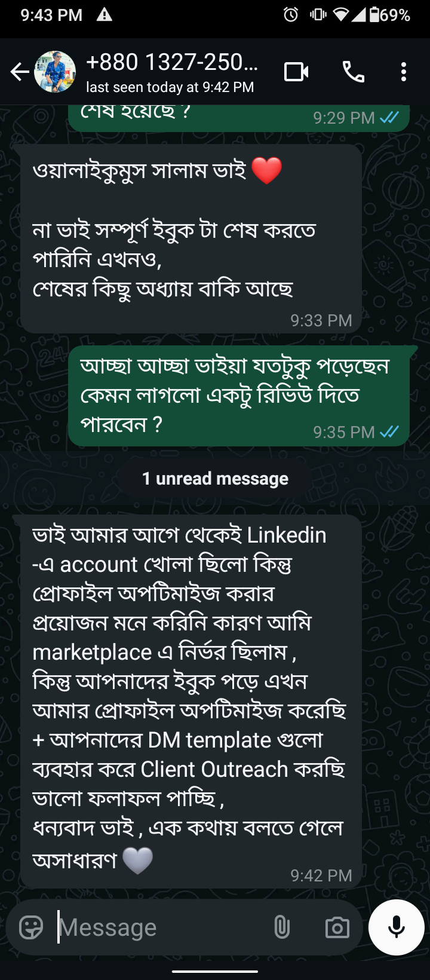This screenshot has height=980, width=430.
Task: Go back to the chats list
Action: (19, 71)
